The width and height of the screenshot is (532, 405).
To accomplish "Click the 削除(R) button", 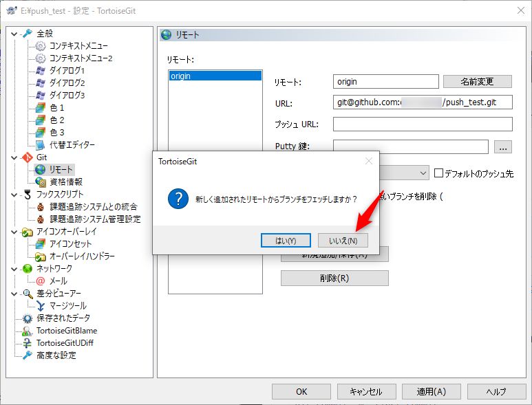I will point(334,278).
